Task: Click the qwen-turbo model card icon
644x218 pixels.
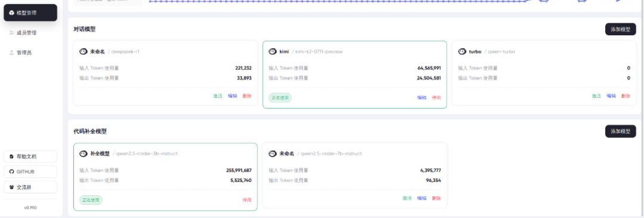Action: tap(462, 51)
